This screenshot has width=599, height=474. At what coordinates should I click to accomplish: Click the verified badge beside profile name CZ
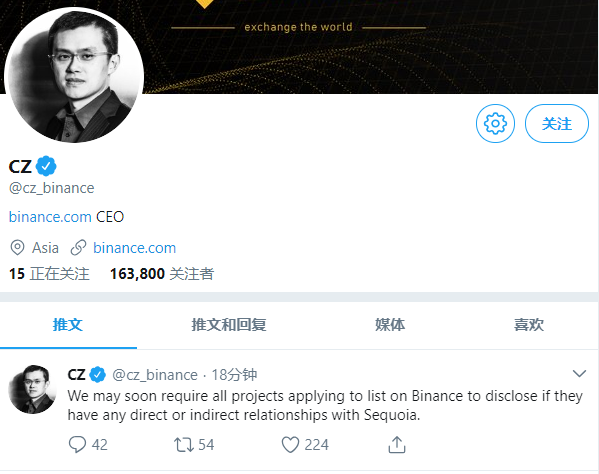(46, 166)
